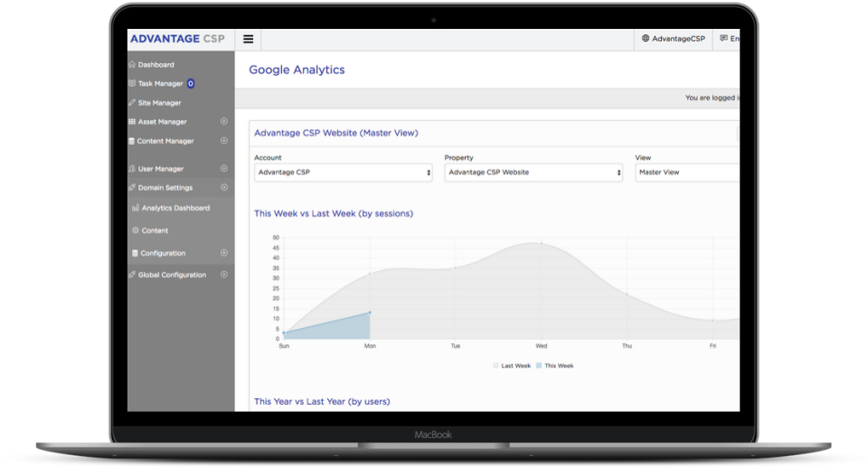Click the Sun axis label on chart
This screenshot has height=467, width=868.
coord(284,346)
